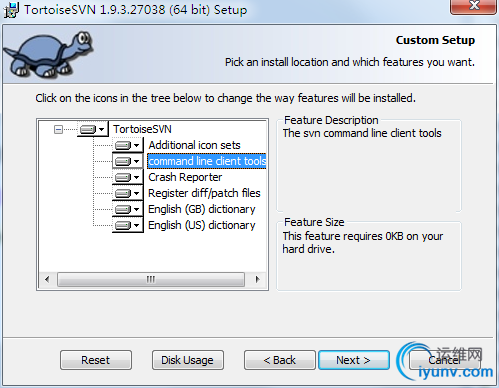Screen dimensions: 499x388
Task: Click the 'Custom Setup' heading
Action: coord(435,40)
